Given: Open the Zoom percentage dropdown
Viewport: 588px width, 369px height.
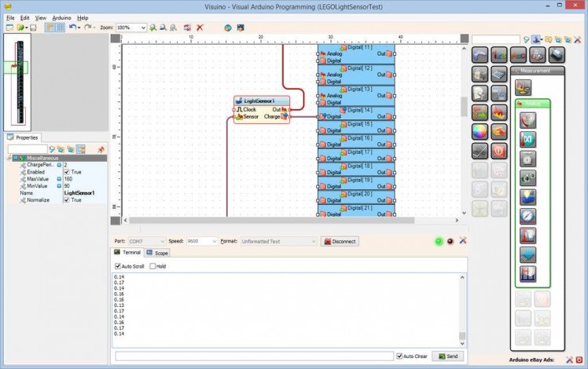Looking at the screenshot, I should (x=142, y=27).
